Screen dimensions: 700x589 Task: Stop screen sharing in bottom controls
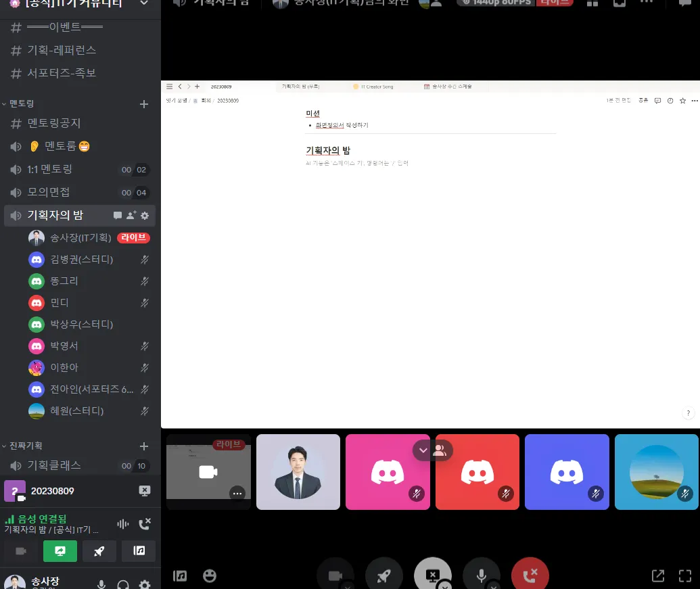point(433,574)
